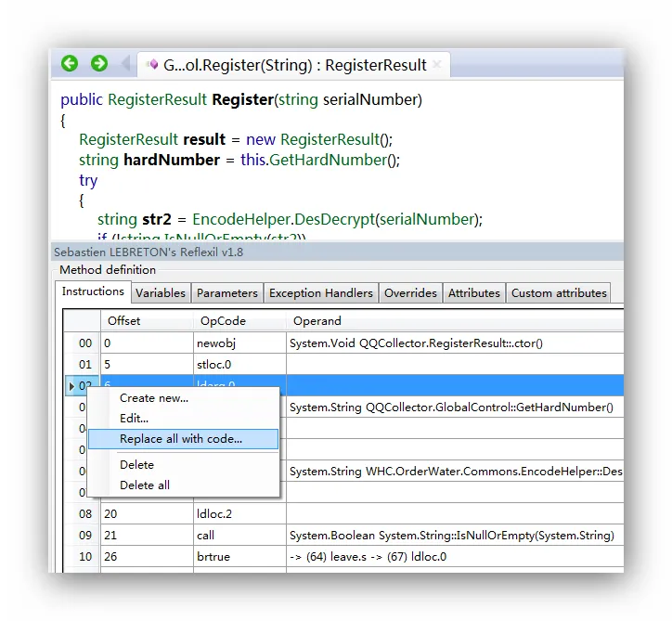Screen dimensions: 672x621
Task: Click the green forward navigation arrow
Action: tap(99, 64)
